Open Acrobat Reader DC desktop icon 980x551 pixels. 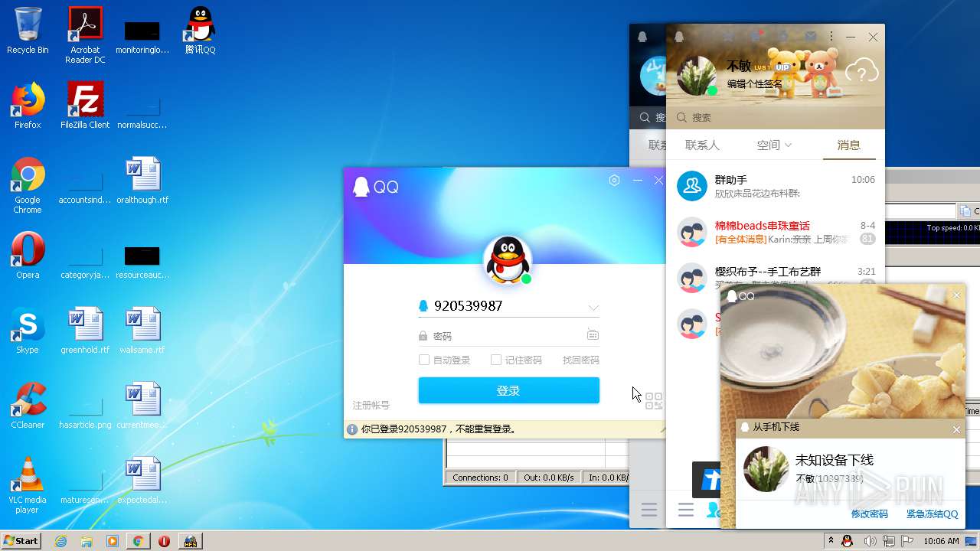(x=85, y=35)
